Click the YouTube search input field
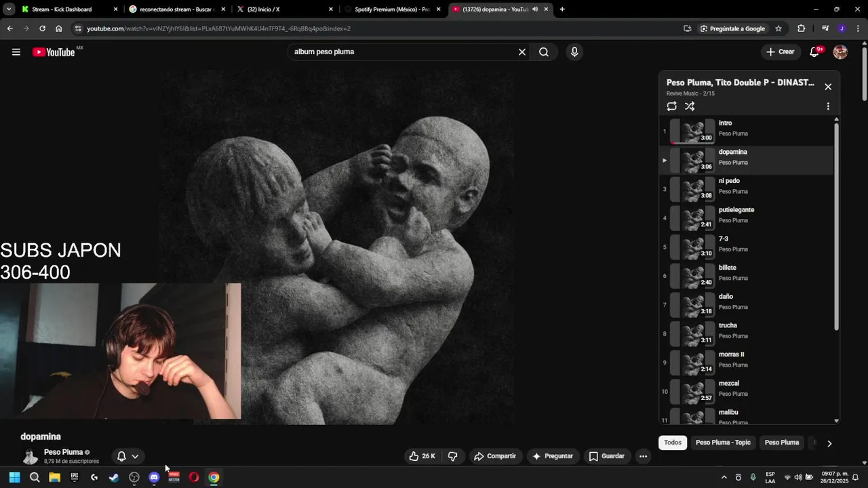Screen dimensions: 868x488 click(403, 52)
